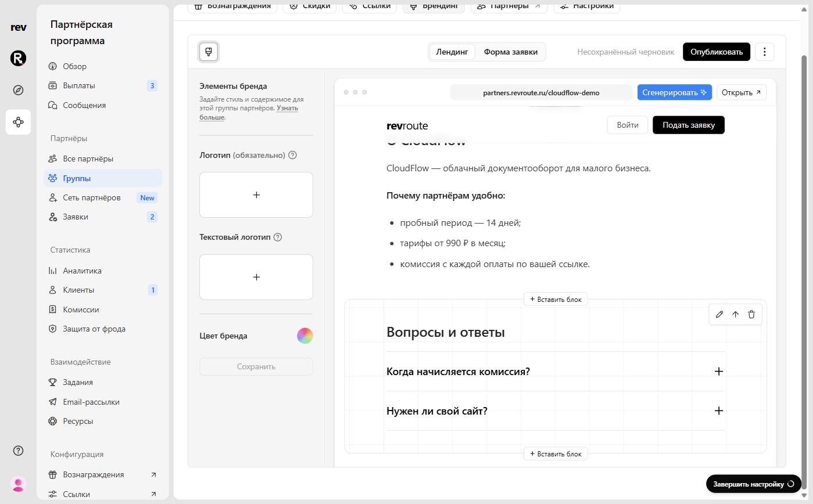Viewport: 813px width, 504px height.
Task: Click the Сгенерировать button
Action: [675, 92]
